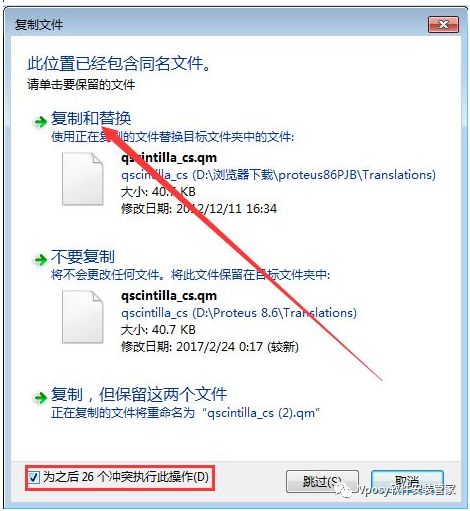Click heading 此位置已经包含同名文件
This screenshot has width=470, height=511.
pyautogui.click(x=119, y=63)
